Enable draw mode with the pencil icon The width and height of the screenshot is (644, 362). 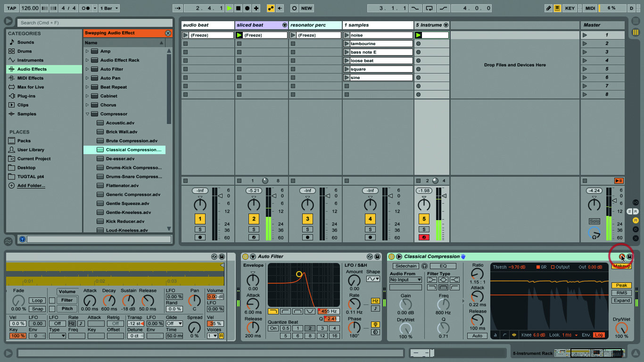coord(547,8)
